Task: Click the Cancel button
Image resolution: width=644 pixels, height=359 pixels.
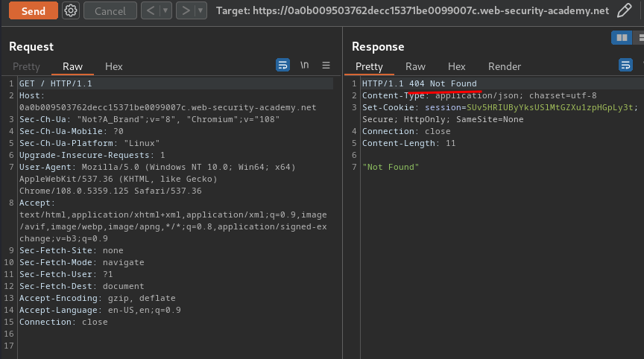Action: 110,10
